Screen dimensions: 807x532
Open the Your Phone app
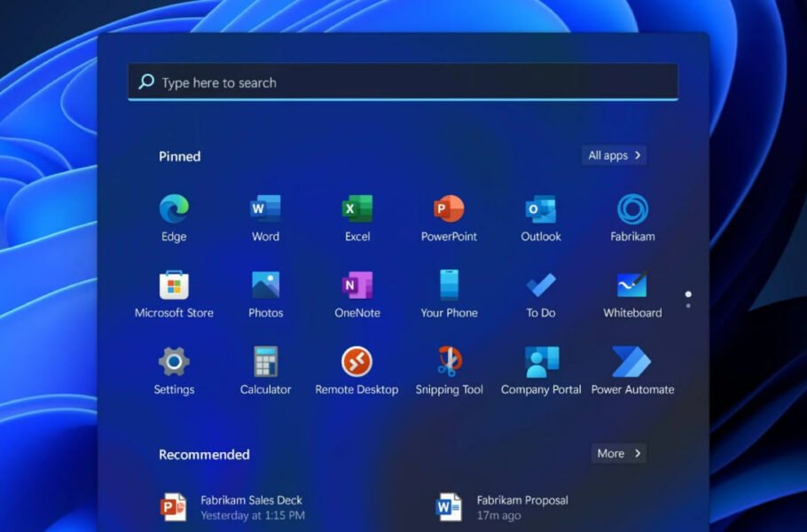tap(449, 293)
